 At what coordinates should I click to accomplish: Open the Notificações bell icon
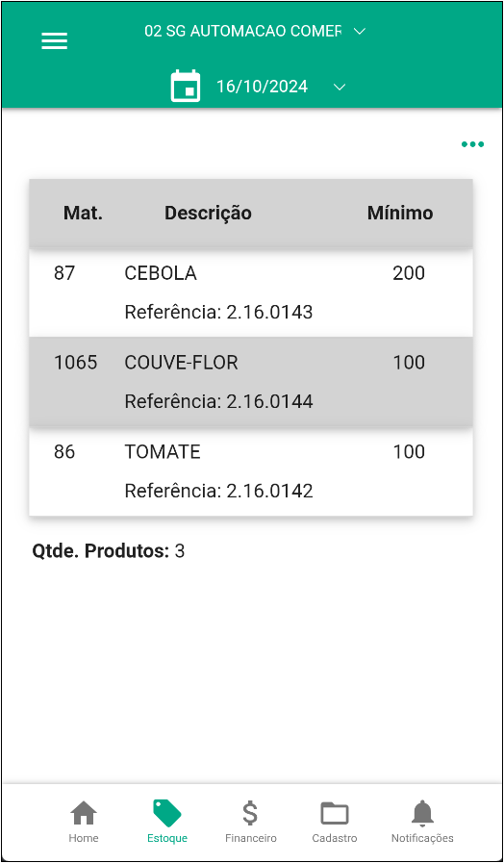(422, 814)
